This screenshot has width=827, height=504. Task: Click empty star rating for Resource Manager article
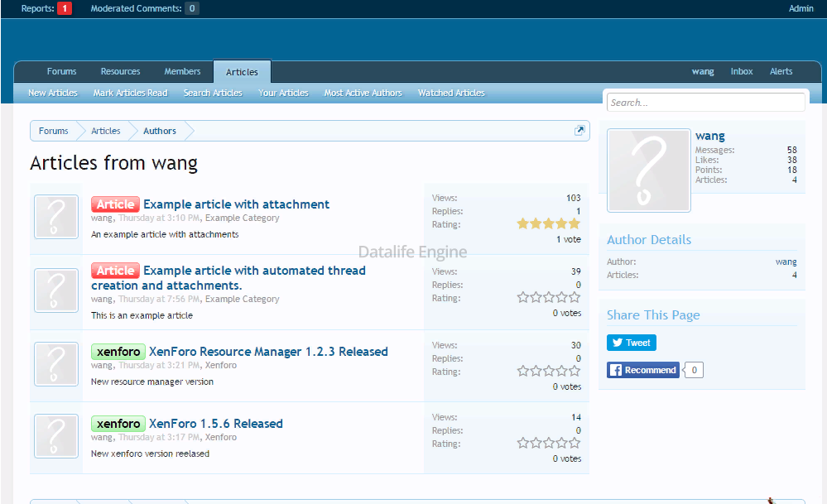(x=549, y=372)
